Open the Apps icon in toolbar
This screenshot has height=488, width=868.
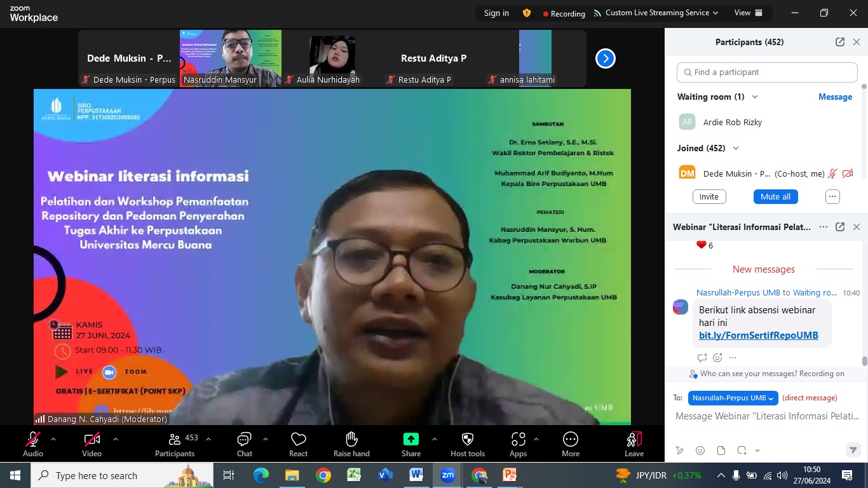coord(518,440)
